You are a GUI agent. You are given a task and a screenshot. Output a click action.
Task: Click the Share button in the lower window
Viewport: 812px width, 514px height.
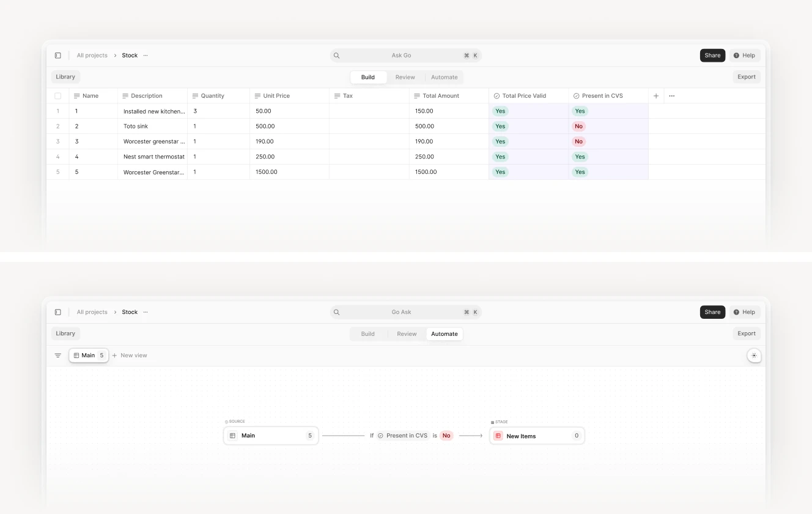coord(712,312)
